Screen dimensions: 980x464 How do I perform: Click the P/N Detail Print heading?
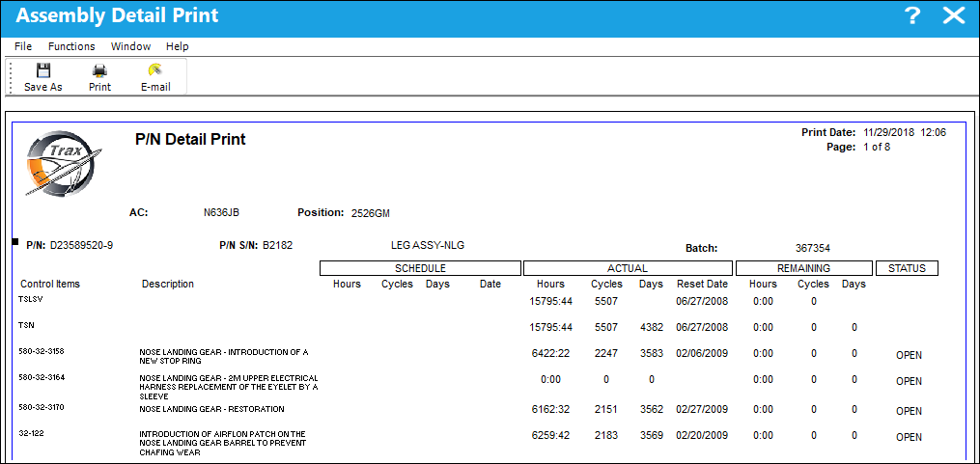click(190, 139)
